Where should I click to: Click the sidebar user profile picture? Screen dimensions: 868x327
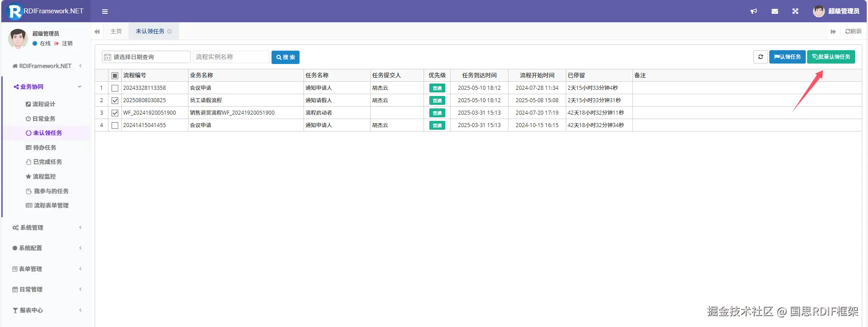pos(18,39)
